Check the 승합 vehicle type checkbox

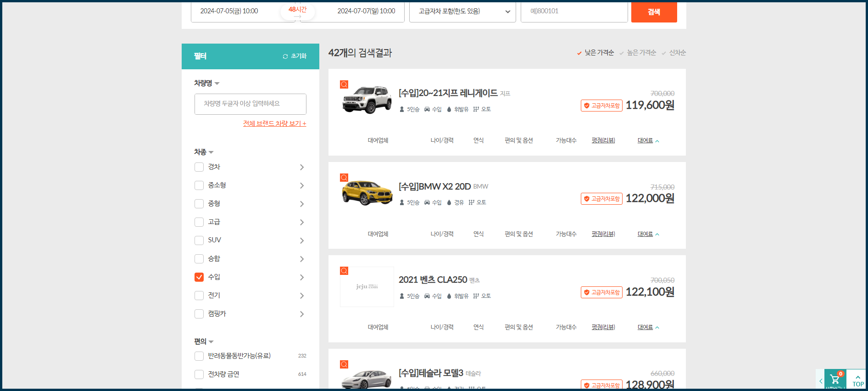pyautogui.click(x=199, y=259)
